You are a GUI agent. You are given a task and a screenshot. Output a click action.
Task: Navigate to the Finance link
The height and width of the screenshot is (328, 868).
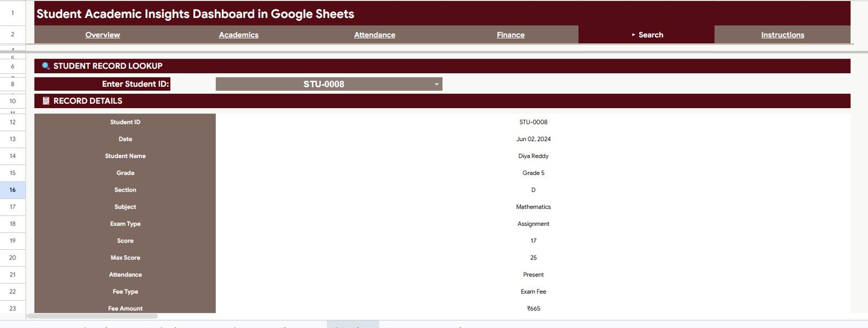pyautogui.click(x=510, y=35)
